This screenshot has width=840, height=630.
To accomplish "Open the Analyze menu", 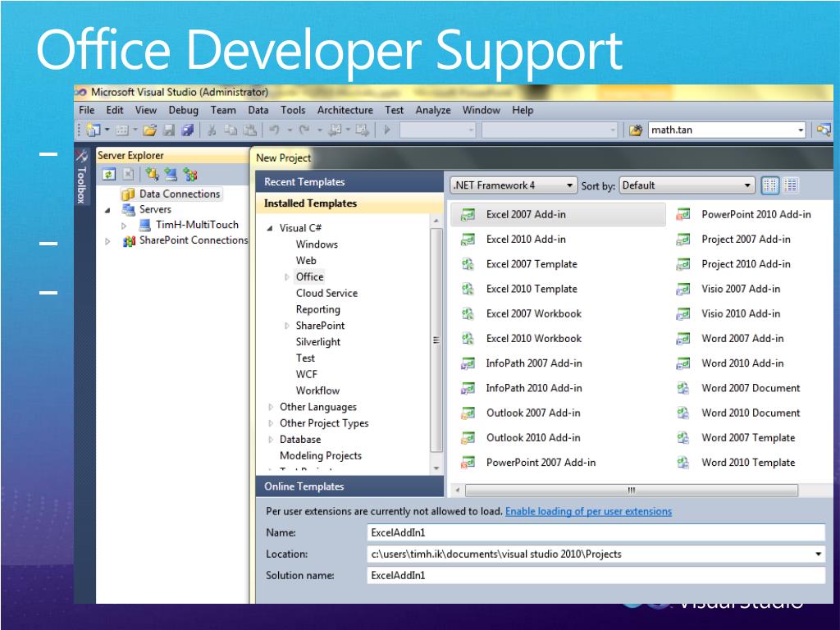I will (433, 110).
